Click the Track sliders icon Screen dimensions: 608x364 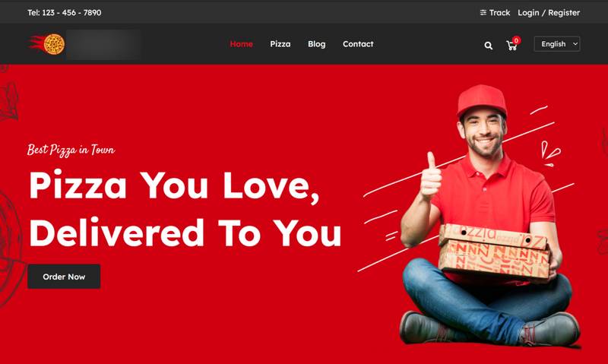click(483, 12)
